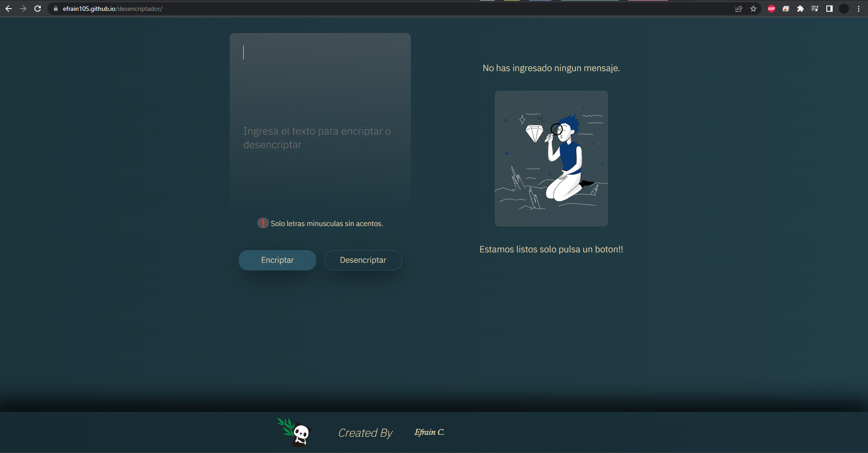This screenshot has width=868, height=453.
Task: Click the forward navigation arrow
Action: 23,8
